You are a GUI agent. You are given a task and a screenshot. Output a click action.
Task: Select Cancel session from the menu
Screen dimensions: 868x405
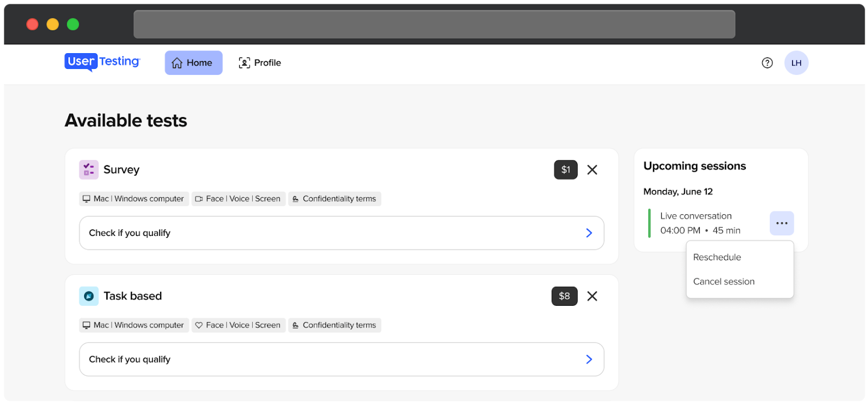point(740,282)
